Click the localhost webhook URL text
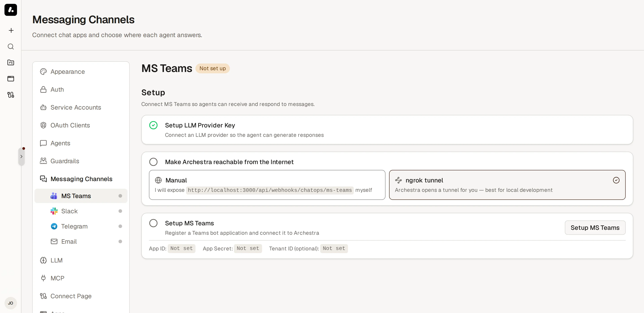Image resolution: width=644 pixels, height=313 pixels. click(270, 190)
